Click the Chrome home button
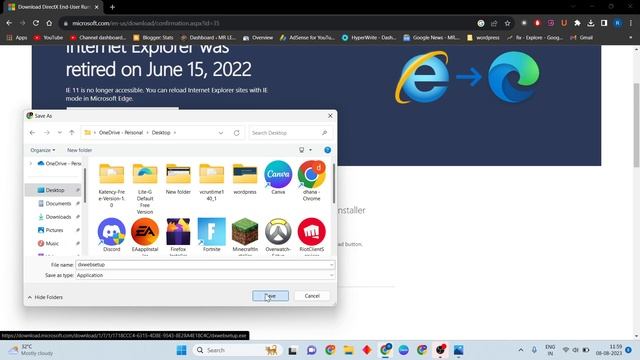640x360 pixels. point(49,23)
